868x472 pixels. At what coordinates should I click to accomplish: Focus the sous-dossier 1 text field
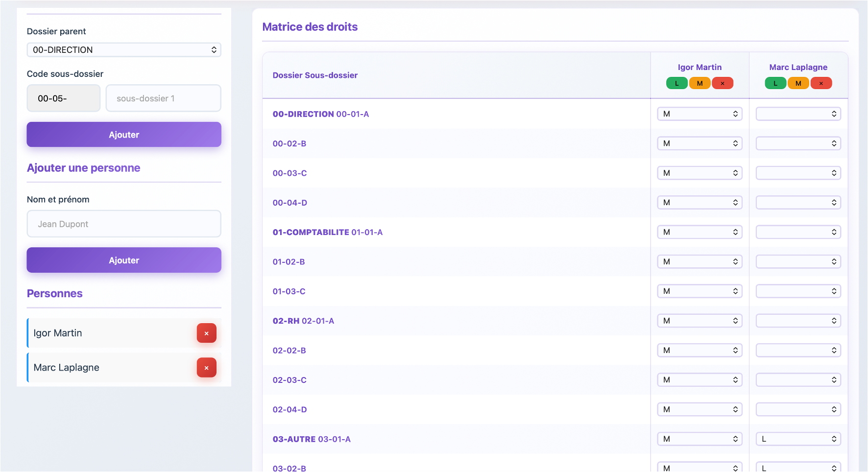click(x=163, y=98)
